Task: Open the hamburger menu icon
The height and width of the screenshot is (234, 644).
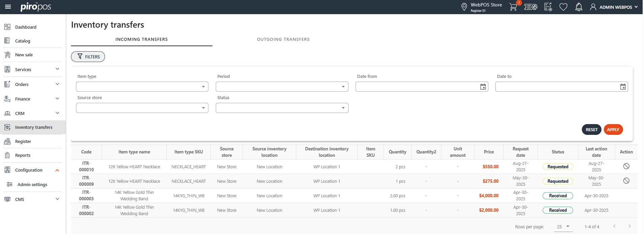Action: (8, 7)
